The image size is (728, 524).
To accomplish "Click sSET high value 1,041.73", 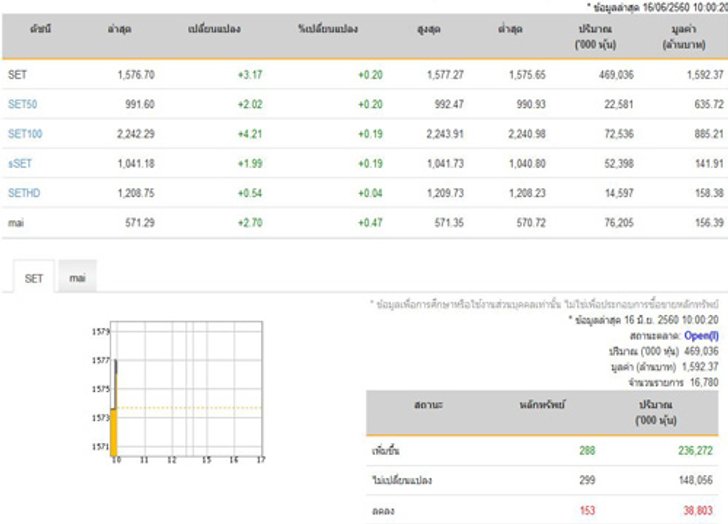I will 445,163.
